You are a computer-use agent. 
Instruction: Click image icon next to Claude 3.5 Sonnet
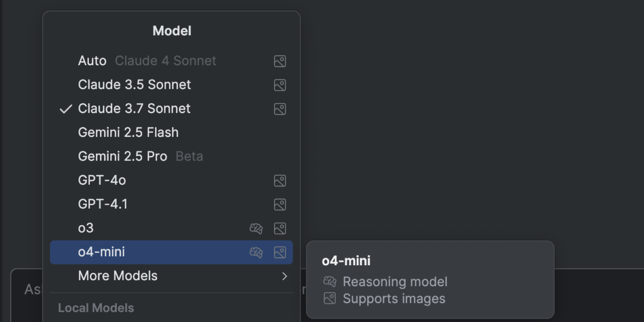[280, 85]
